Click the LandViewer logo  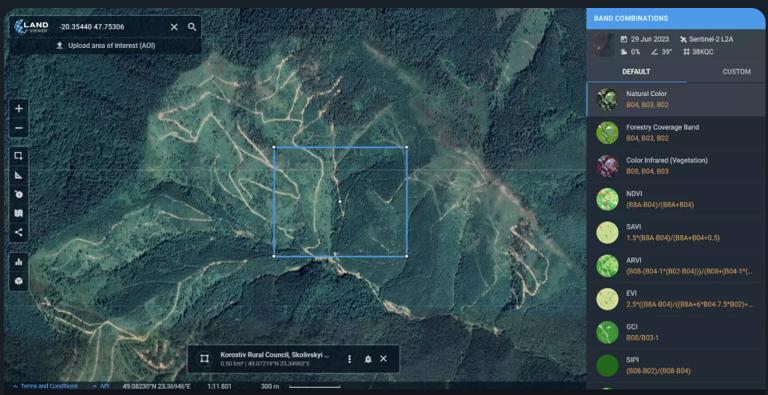31,26
